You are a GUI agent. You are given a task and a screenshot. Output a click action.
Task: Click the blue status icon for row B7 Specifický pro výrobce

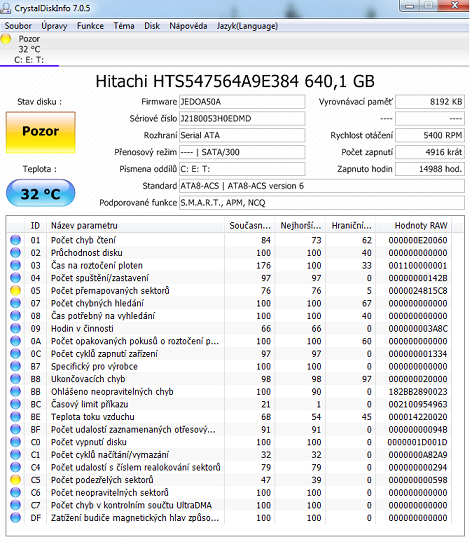(x=15, y=366)
